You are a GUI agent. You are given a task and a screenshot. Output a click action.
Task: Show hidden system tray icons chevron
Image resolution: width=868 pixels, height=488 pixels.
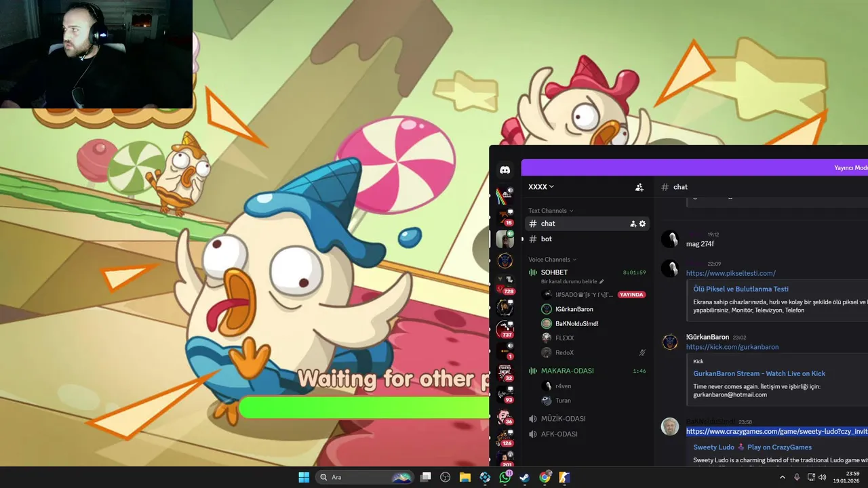tap(782, 477)
